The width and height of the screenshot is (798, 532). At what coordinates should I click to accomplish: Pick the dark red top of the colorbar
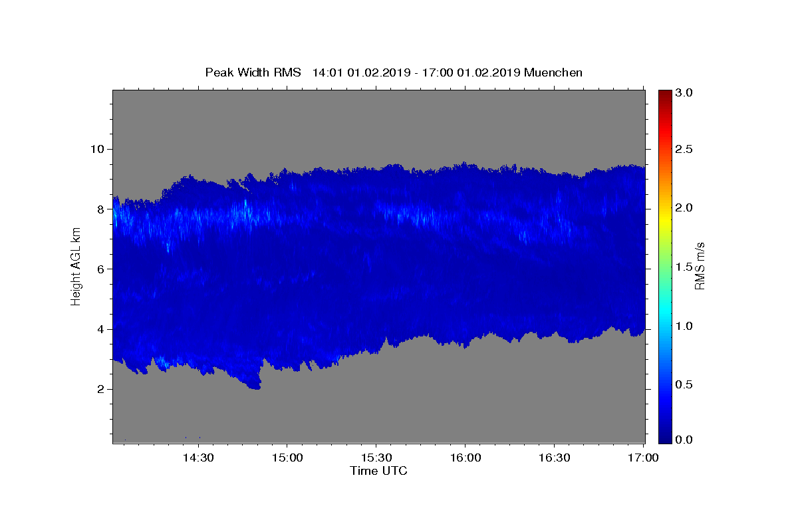coord(665,94)
